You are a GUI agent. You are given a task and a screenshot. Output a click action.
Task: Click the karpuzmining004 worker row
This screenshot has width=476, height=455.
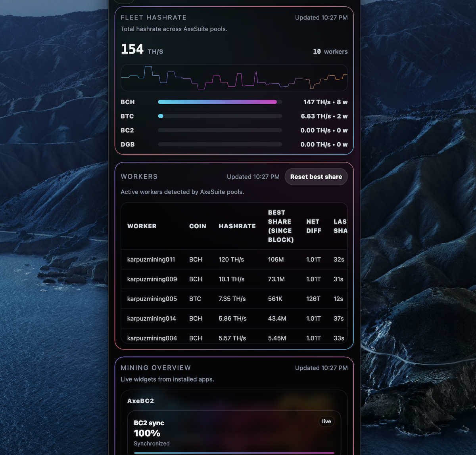click(152, 338)
